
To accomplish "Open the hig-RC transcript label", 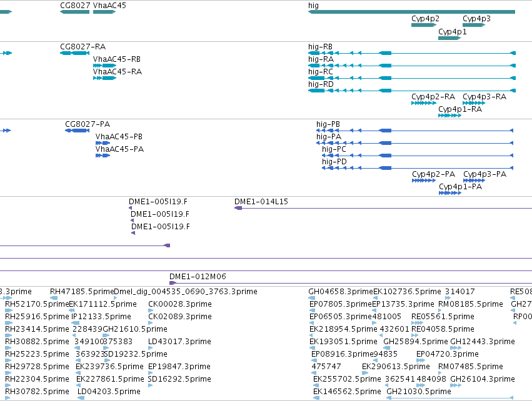I will [x=321, y=72].
